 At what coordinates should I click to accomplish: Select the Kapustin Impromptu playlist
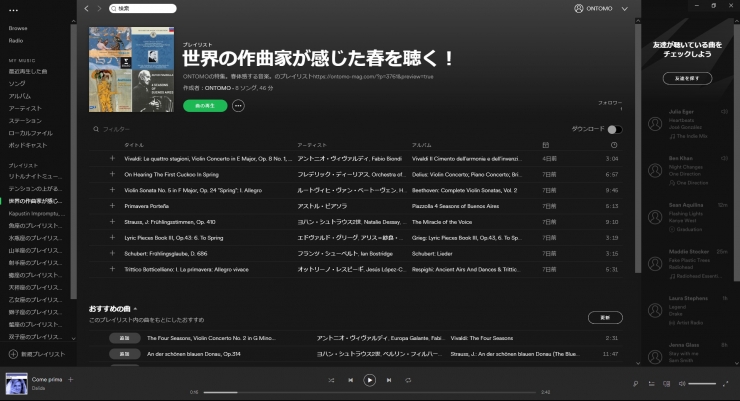pyautogui.click(x=37, y=213)
